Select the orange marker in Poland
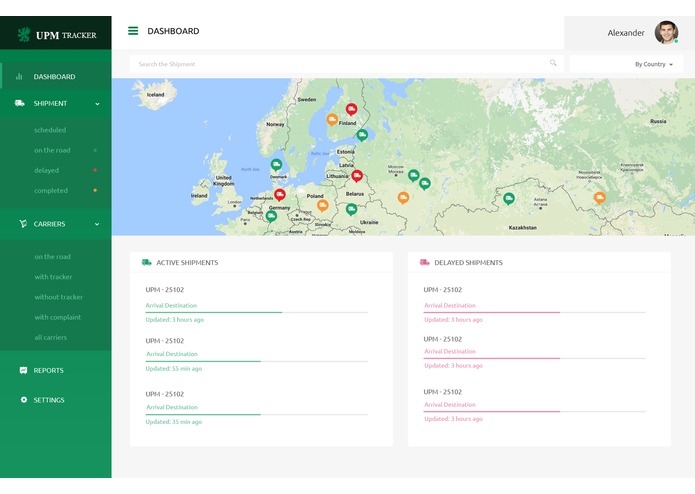The width and height of the screenshot is (695, 494). tap(323, 205)
